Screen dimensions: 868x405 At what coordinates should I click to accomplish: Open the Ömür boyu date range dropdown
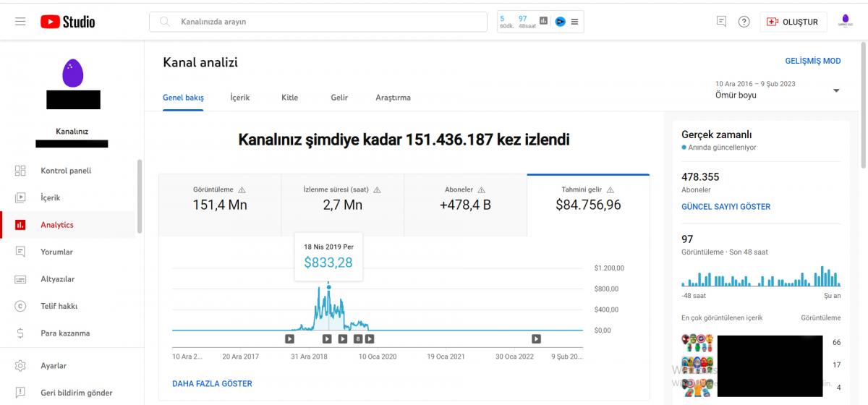(x=778, y=90)
